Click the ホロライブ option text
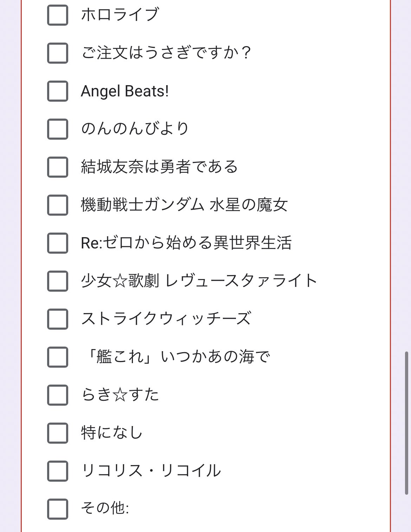Viewport: 411px width, 532px height. [x=120, y=15]
